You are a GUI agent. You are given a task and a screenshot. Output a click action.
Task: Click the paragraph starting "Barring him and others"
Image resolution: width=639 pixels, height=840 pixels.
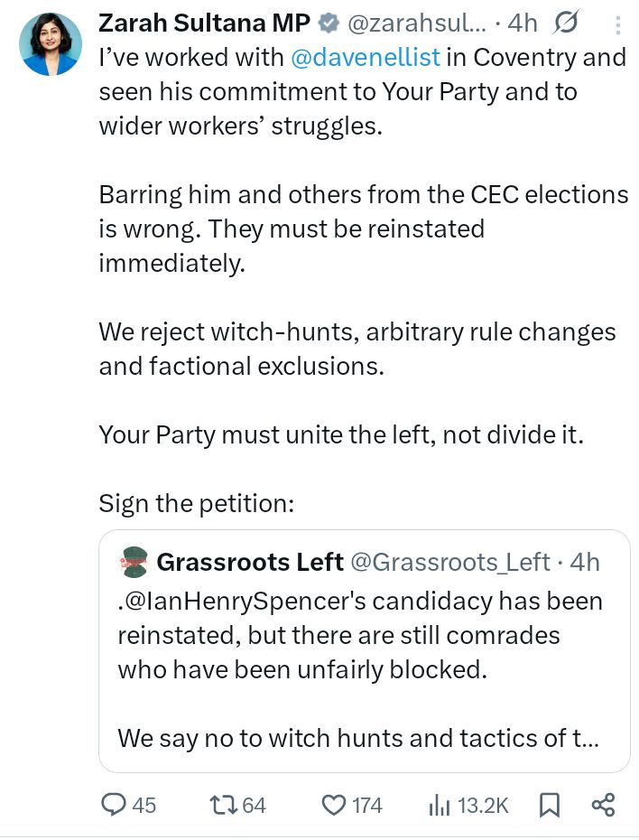pyautogui.click(x=363, y=228)
